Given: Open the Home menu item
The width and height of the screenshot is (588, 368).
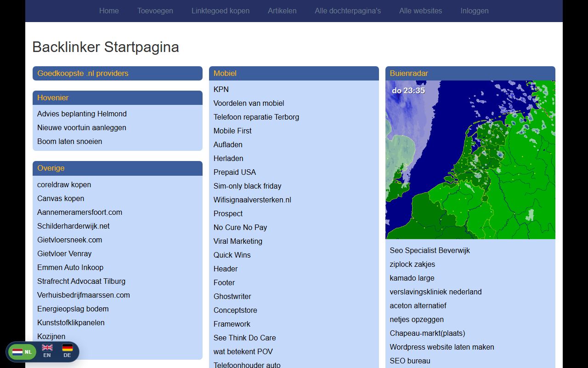Looking at the screenshot, I should 109,11.
